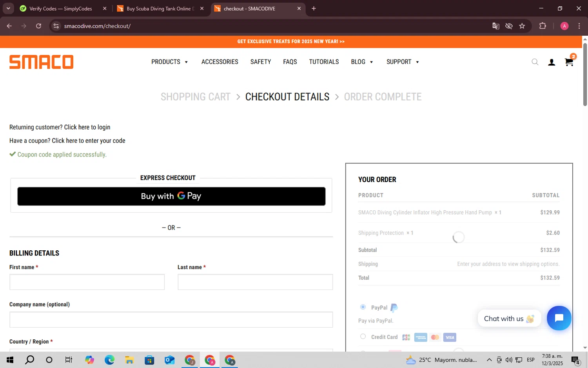Switch to Verify Codes SimplyCodes tab
This screenshot has height=368, width=588.
61,9
